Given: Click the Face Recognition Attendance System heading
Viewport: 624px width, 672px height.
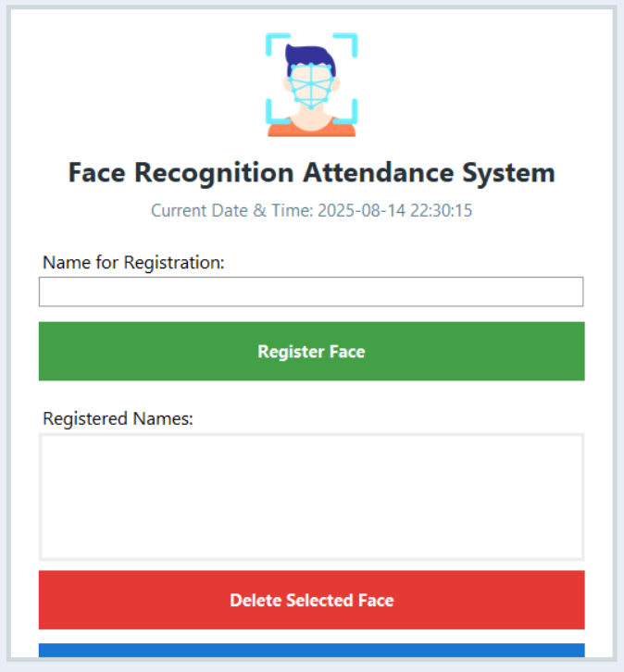Looking at the screenshot, I should (311, 172).
